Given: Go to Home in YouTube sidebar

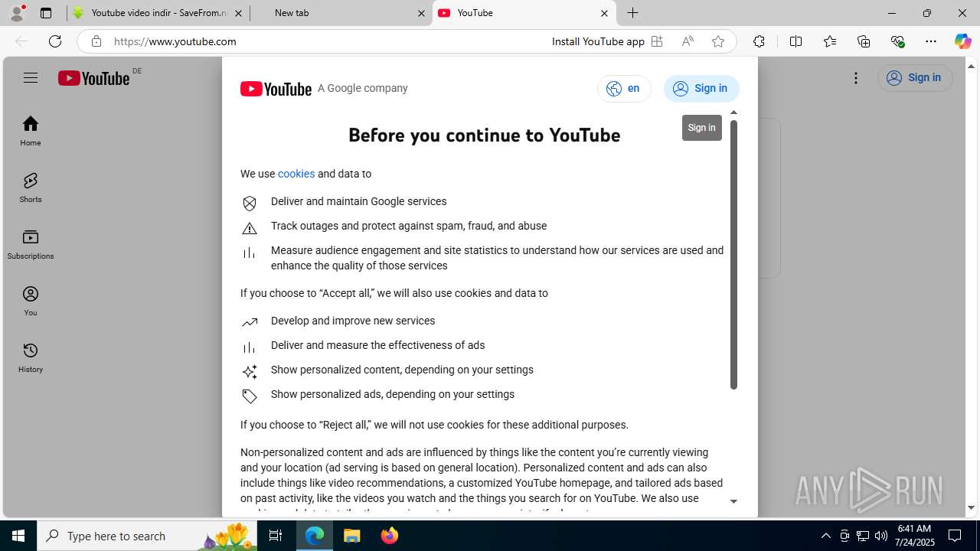Looking at the screenshot, I should (31, 131).
